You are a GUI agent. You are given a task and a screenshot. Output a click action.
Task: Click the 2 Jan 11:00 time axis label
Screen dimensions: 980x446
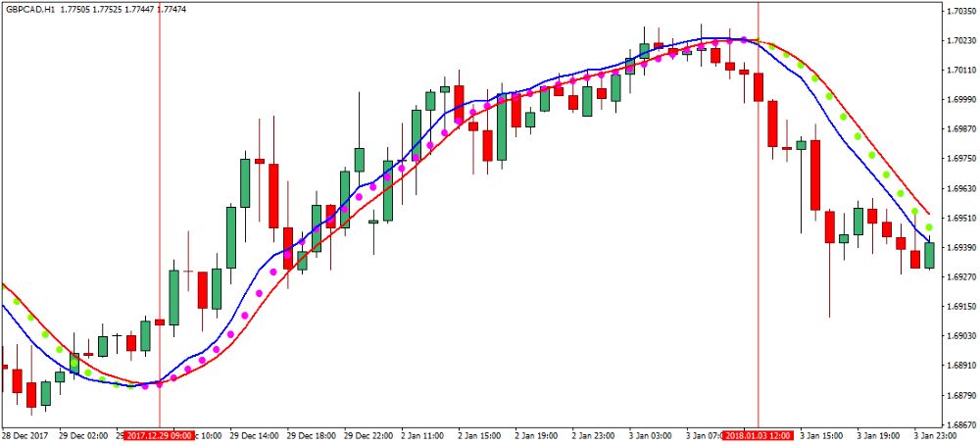[x=423, y=434]
